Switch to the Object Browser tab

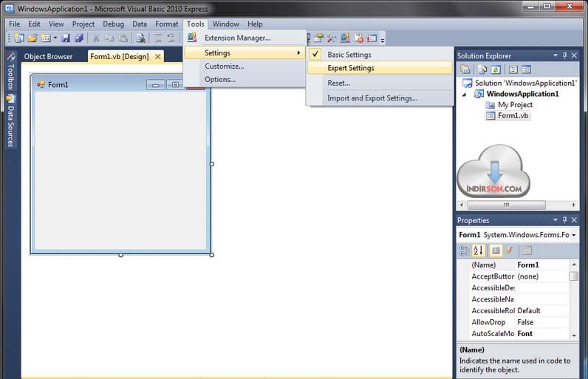pyautogui.click(x=48, y=57)
